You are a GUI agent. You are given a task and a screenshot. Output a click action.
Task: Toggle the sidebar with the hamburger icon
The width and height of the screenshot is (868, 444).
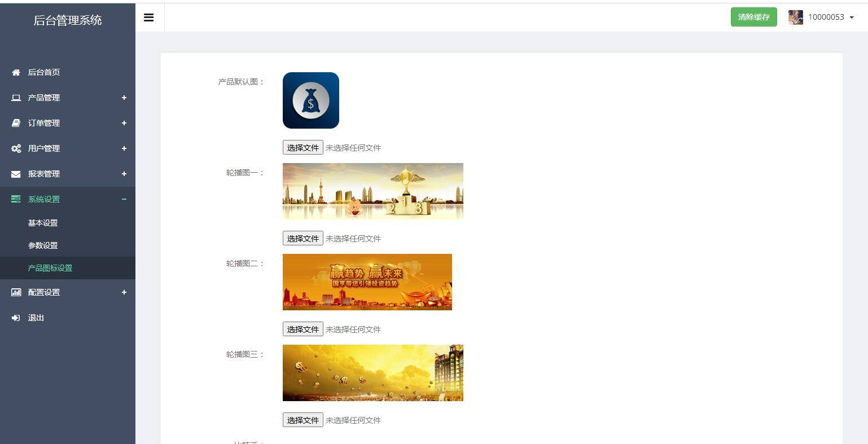tap(148, 17)
